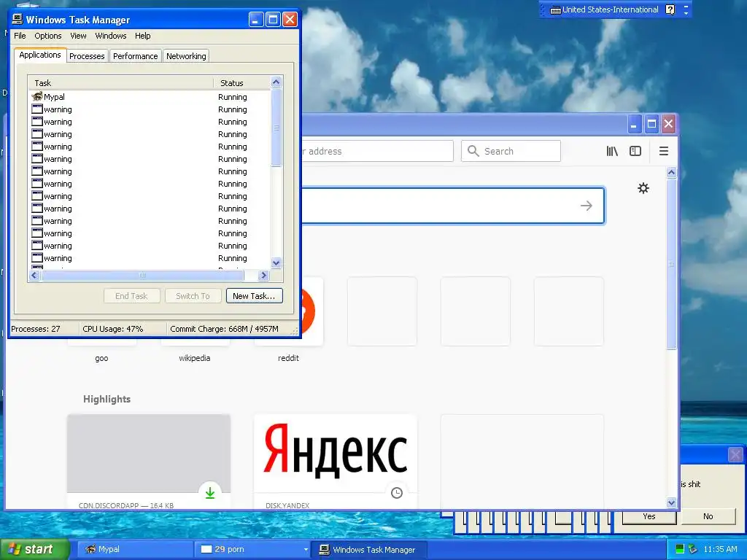Click No in the dialog

point(708,516)
